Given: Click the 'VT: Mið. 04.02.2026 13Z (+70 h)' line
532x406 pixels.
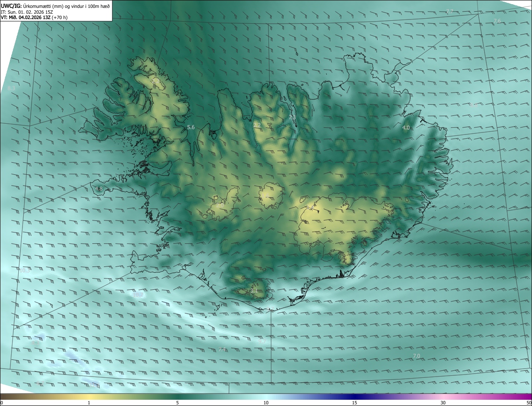Looking at the screenshot, I should (34, 17).
